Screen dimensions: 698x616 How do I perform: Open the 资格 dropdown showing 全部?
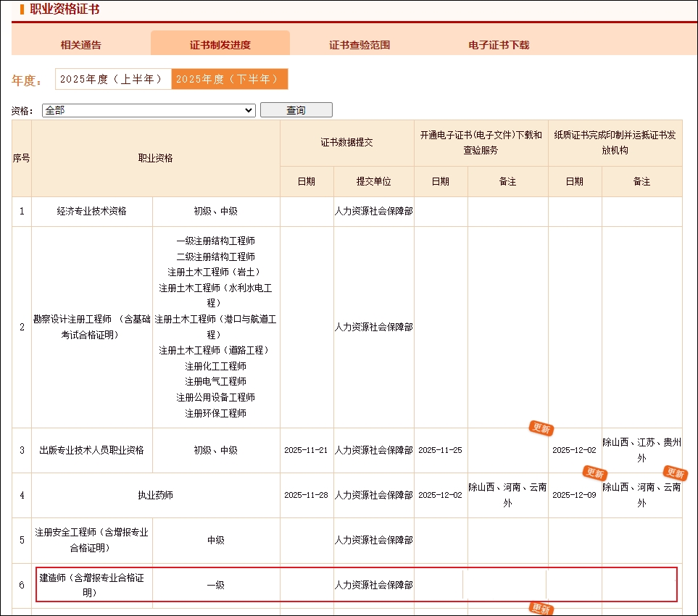(x=149, y=110)
